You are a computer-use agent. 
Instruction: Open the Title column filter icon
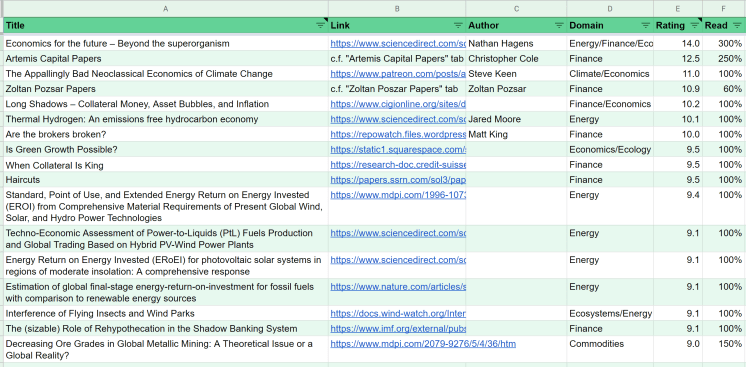(321, 26)
